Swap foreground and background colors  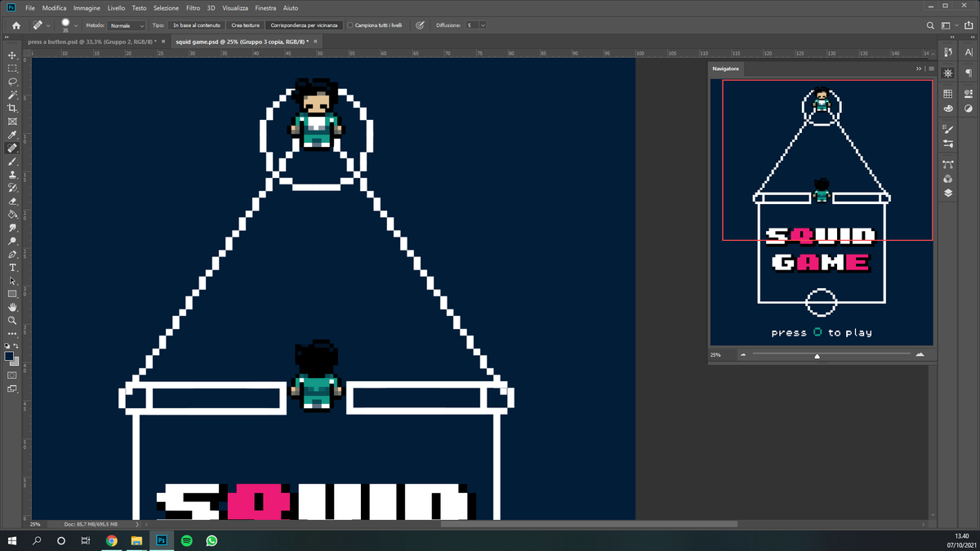point(16,347)
